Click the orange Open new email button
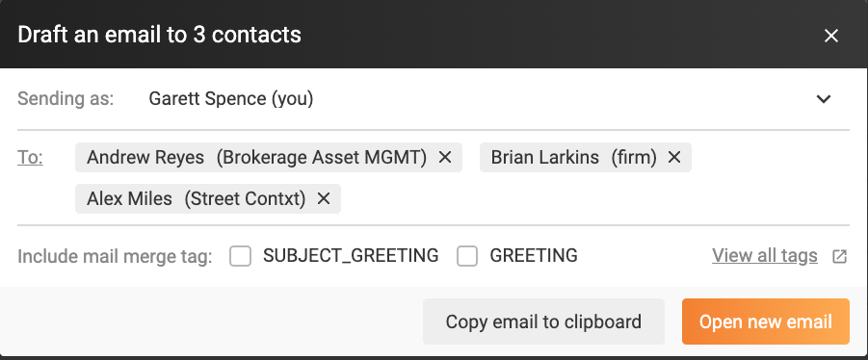The image size is (868, 360). pyautogui.click(x=766, y=321)
